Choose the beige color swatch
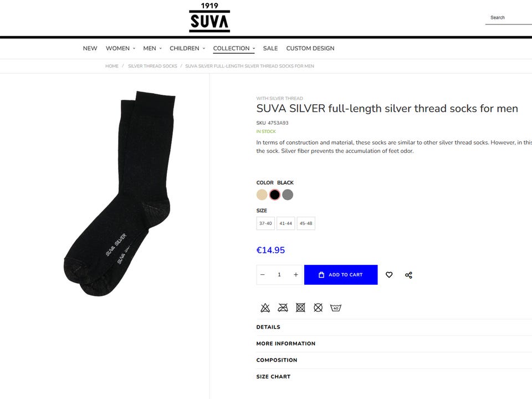Image resolution: width=532 pixels, height=399 pixels. [262, 195]
